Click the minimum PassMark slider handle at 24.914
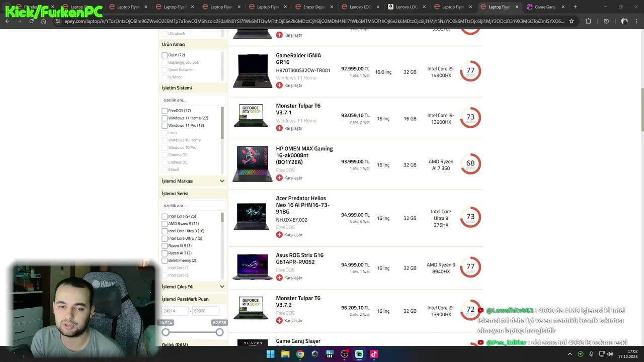The image size is (644, 362). pyautogui.click(x=166, y=332)
